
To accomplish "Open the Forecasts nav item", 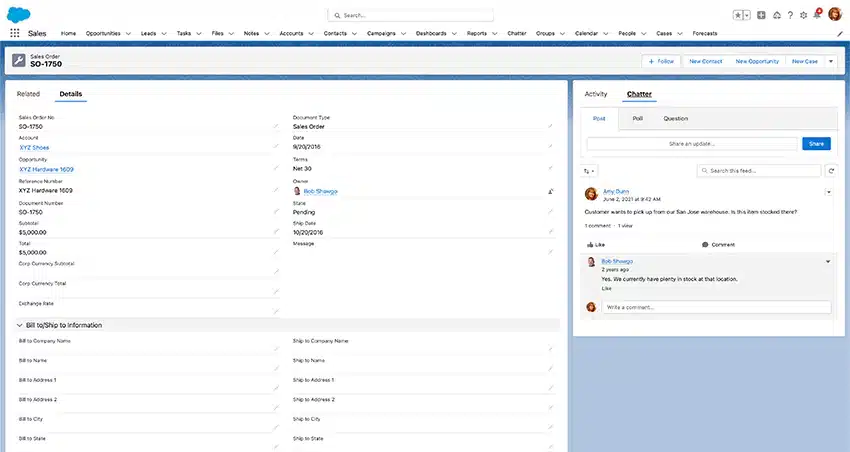I will [x=705, y=34].
